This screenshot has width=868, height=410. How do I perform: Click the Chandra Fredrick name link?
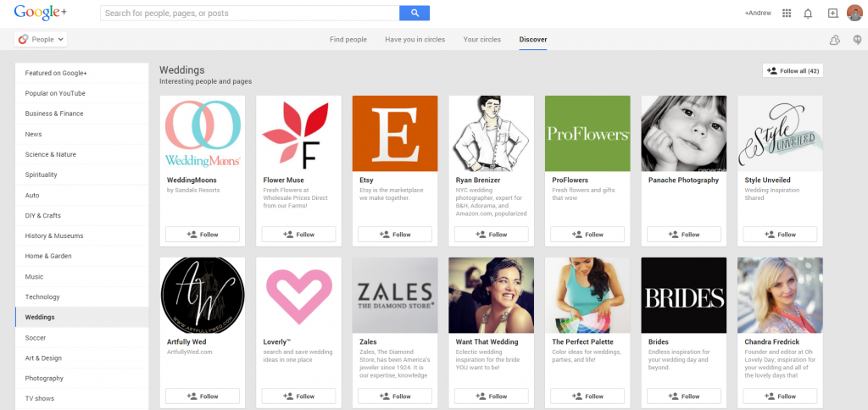771,342
